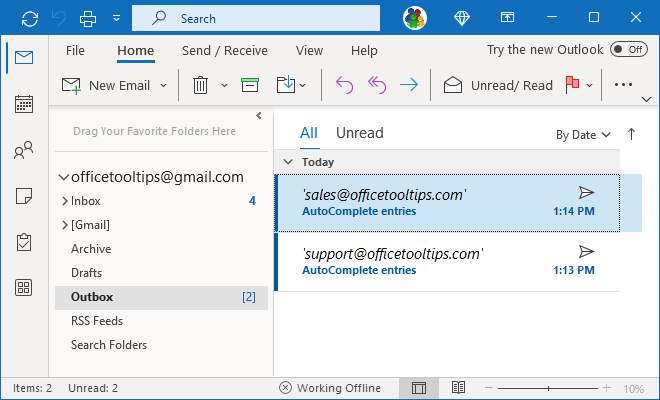Click the Unread/ Read button
Viewport: 660px width, 400px height.
[498, 85]
